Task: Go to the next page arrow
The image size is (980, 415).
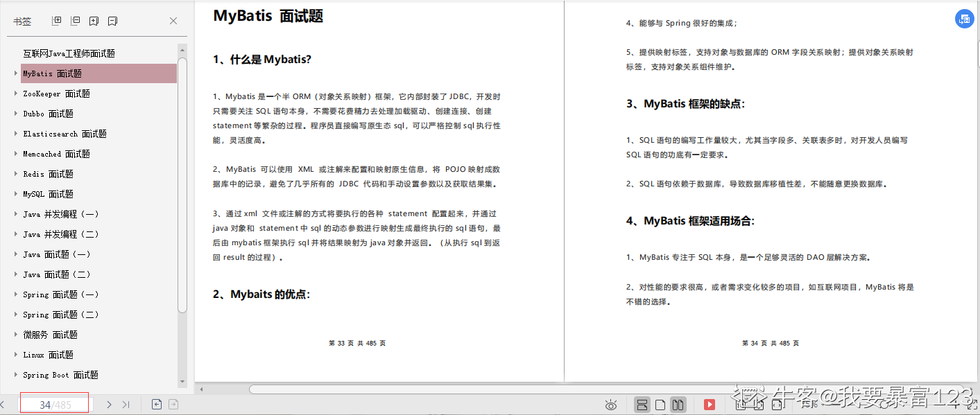Action: point(109,404)
